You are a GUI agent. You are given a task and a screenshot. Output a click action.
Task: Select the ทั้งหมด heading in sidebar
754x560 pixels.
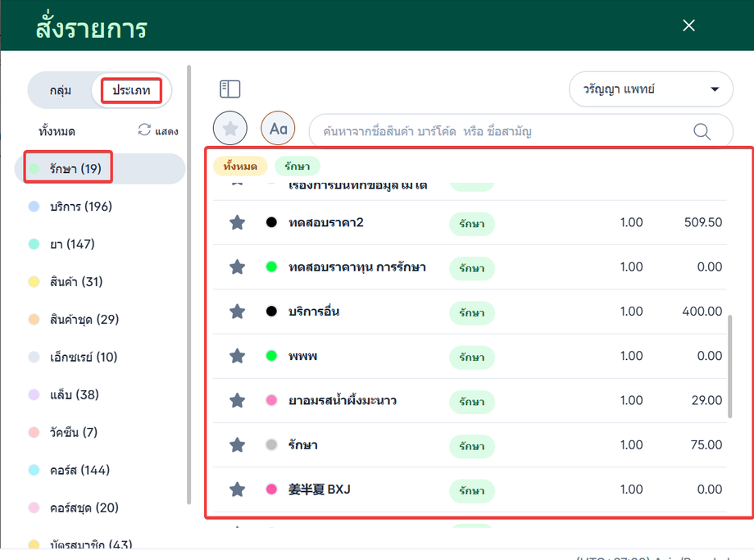coord(57,131)
